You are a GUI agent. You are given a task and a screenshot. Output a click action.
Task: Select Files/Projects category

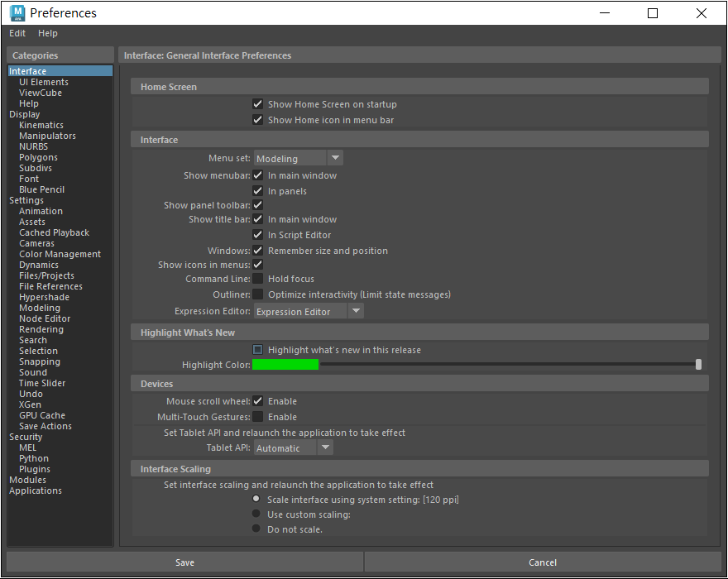[x=46, y=275]
